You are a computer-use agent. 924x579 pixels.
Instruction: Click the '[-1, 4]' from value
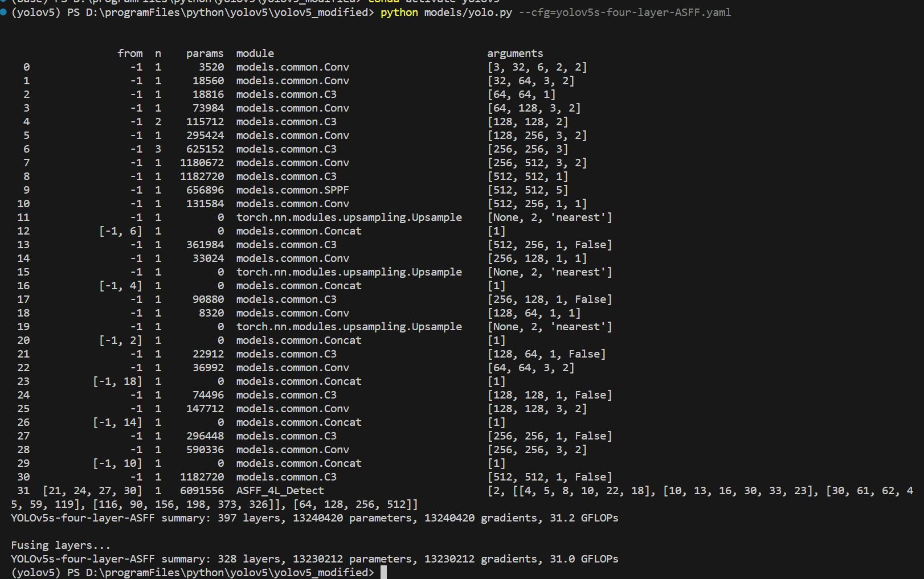tap(121, 285)
